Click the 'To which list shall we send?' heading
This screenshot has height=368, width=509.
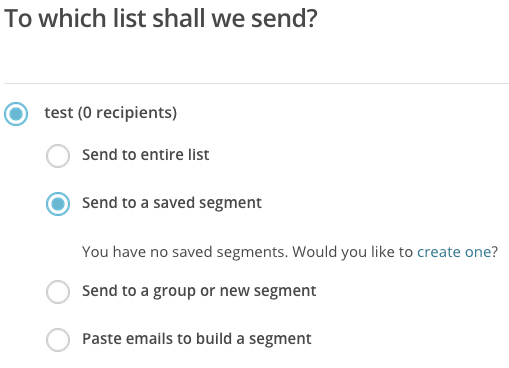[161, 18]
